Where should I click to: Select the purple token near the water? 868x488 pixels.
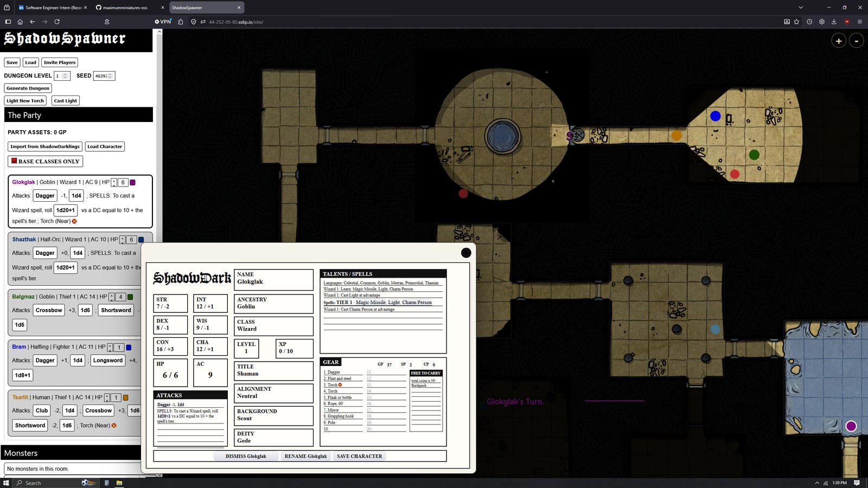851,426
